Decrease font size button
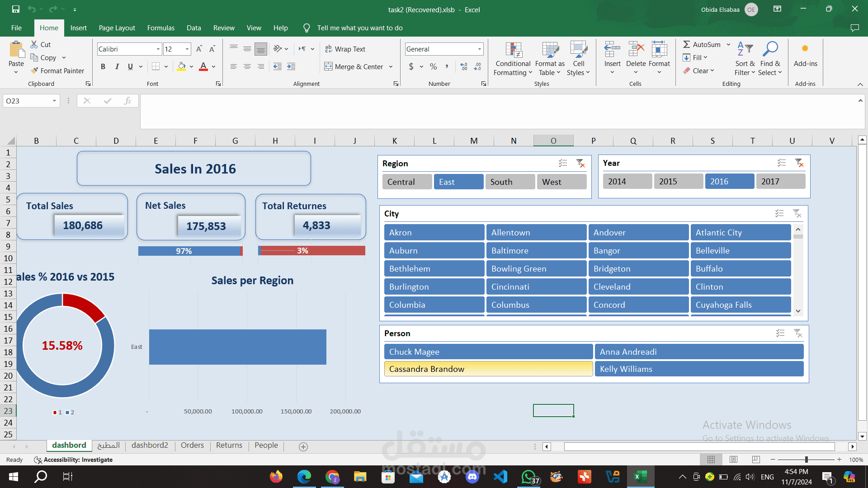Image resolution: width=868 pixels, height=488 pixels. click(212, 49)
